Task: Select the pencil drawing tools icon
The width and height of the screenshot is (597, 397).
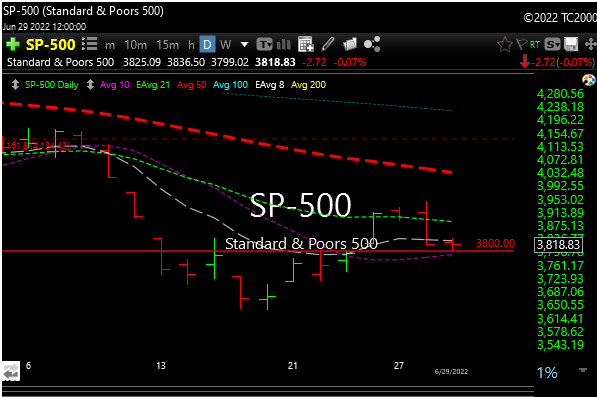Action: [x=327, y=44]
